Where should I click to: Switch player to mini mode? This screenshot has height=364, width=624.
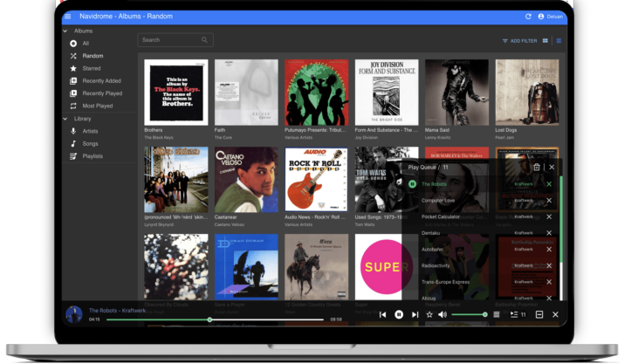click(539, 314)
